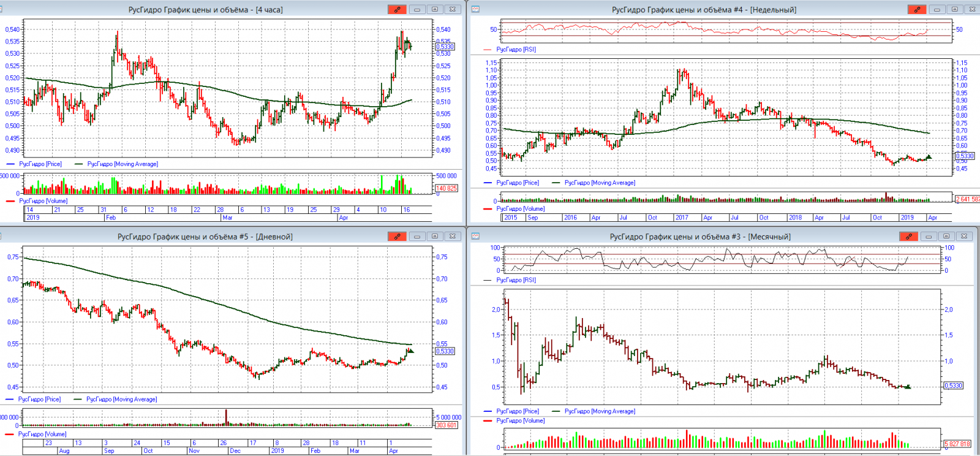Select Moving Average legend in 4-hour chart

[122, 164]
